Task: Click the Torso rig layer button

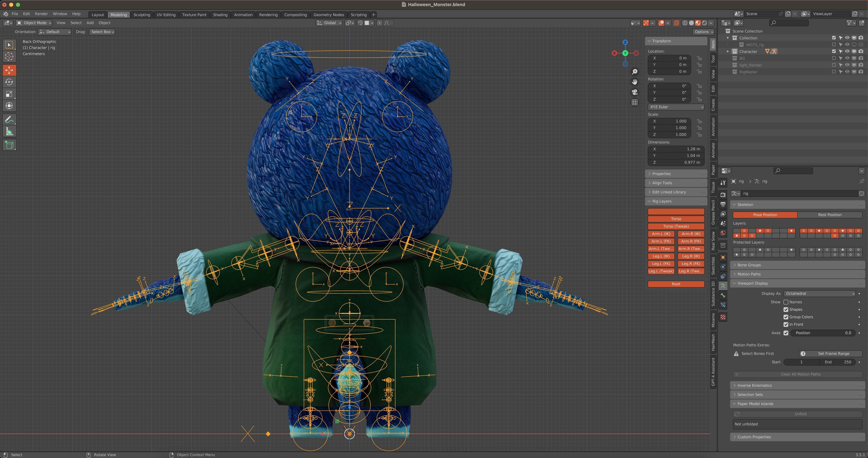Action: (676, 219)
